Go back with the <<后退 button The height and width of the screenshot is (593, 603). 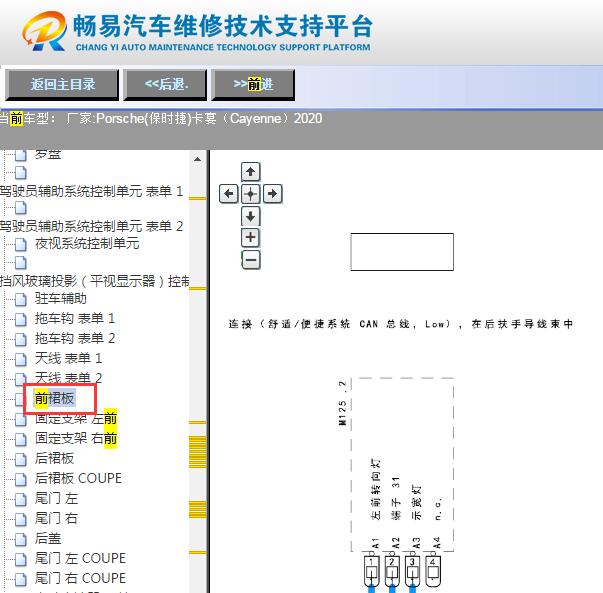[x=165, y=84]
